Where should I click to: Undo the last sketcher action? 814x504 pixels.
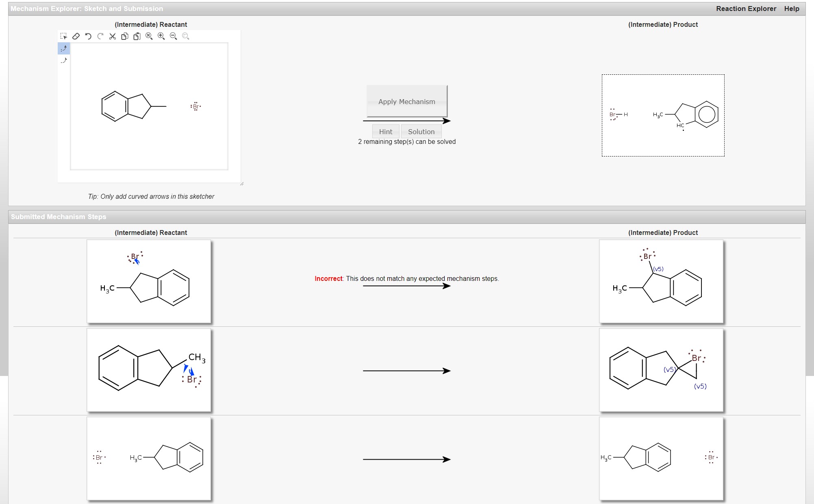[88, 36]
